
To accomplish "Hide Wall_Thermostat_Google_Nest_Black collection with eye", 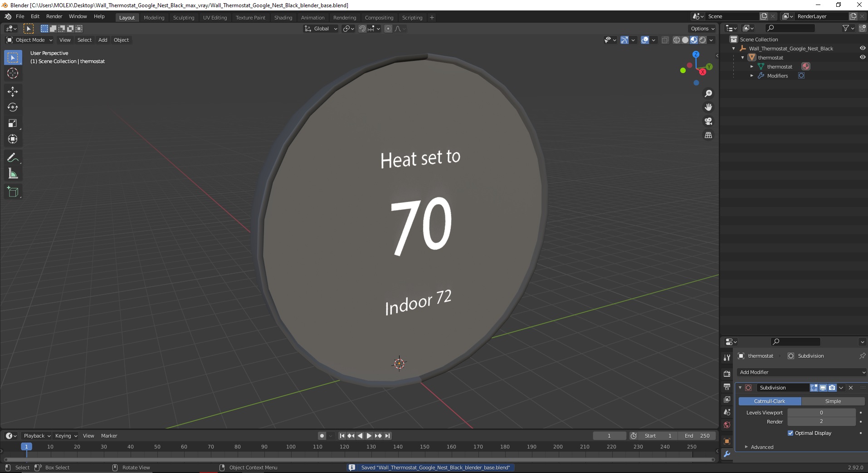I will [863, 48].
